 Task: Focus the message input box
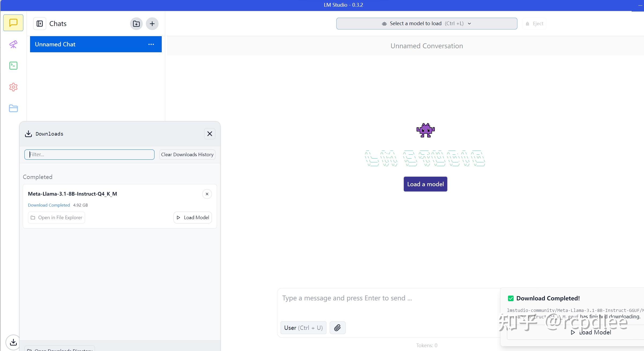[x=389, y=298]
